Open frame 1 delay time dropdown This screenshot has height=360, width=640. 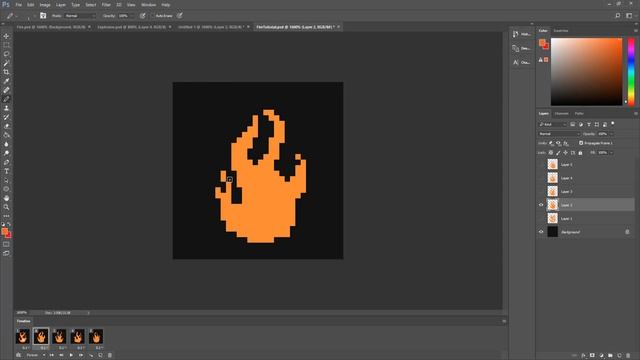point(26,347)
